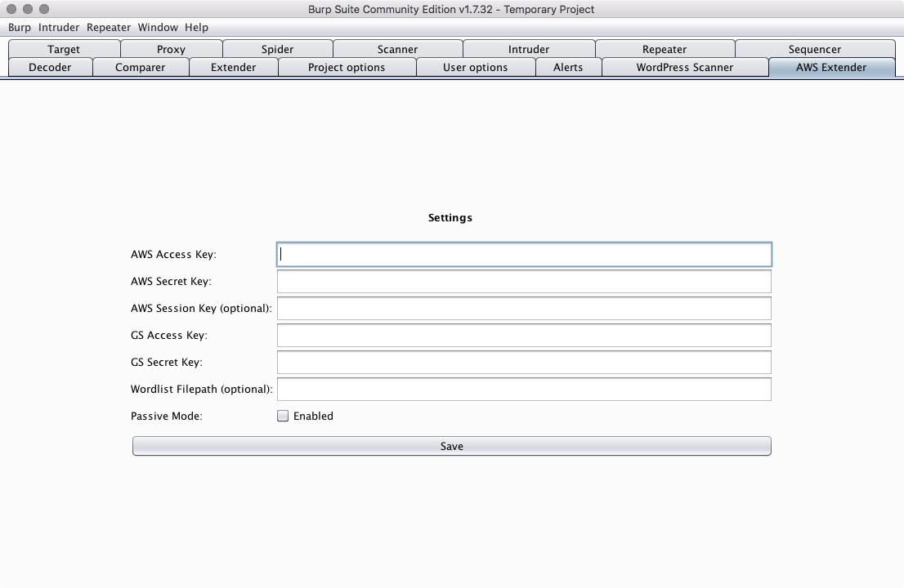Focus the AWS Access Key field

pyautogui.click(x=524, y=255)
